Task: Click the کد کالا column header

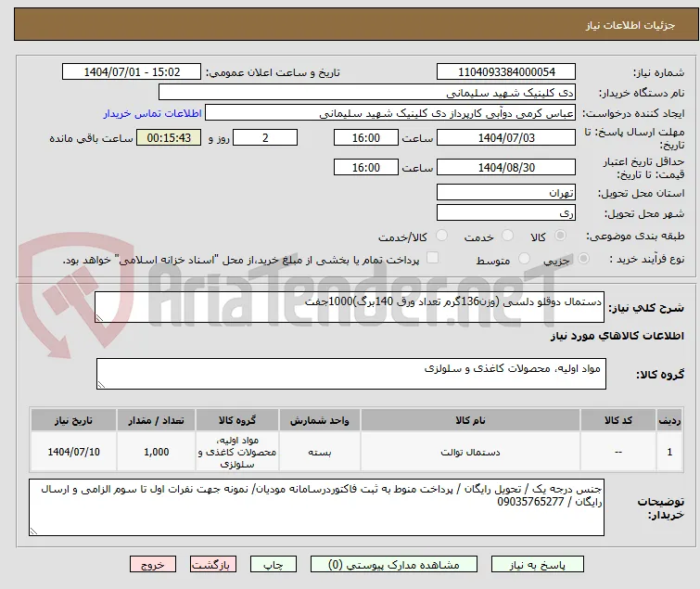Action: (x=617, y=420)
